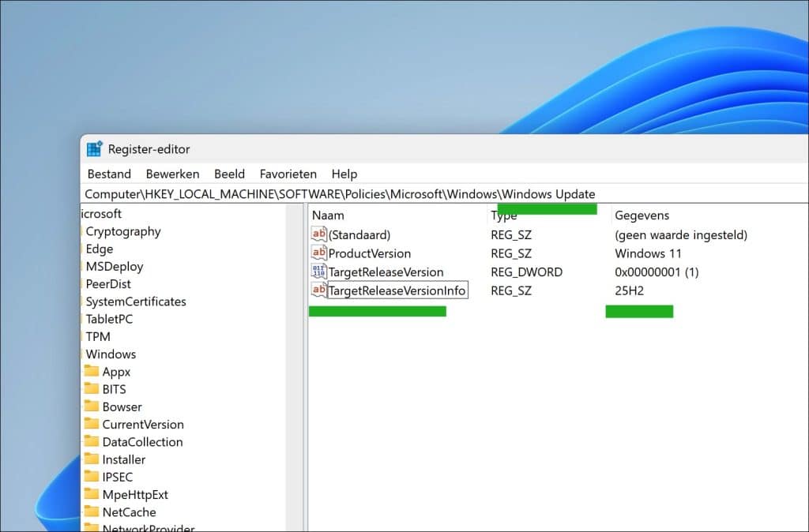This screenshot has width=809, height=532.
Task: Select the MSDeploy key in tree
Action: coord(115,267)
